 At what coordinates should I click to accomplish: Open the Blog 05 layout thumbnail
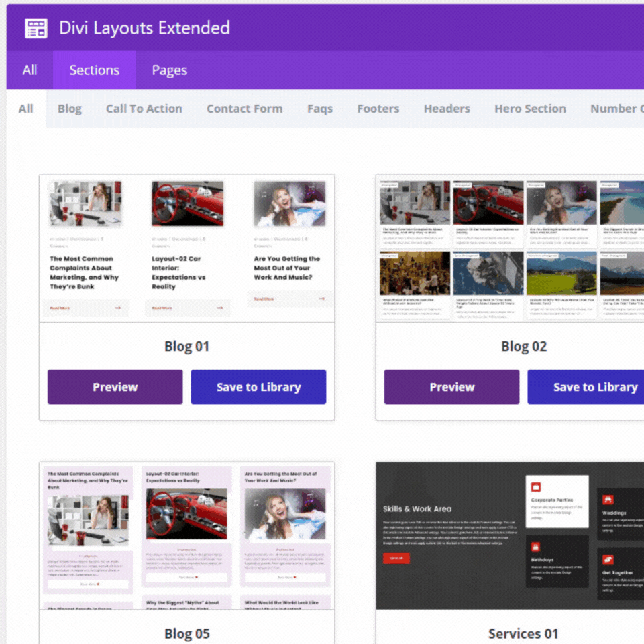(x=187, y=535)
